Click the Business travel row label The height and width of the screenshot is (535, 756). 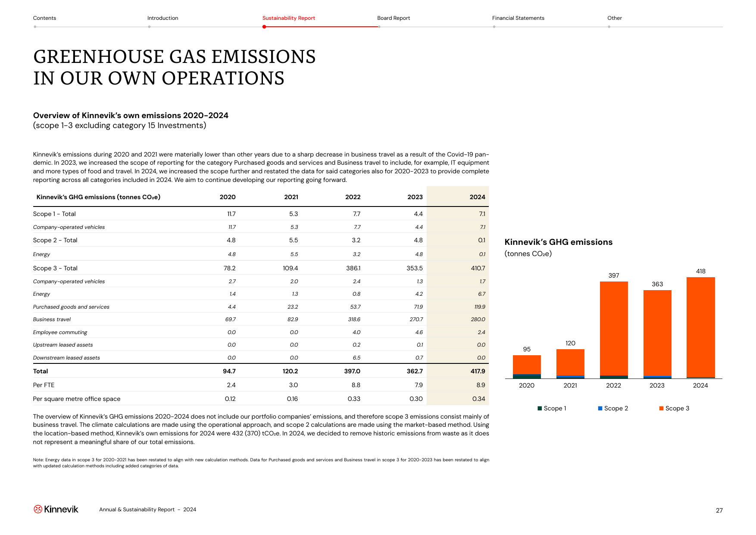[52, 319]
